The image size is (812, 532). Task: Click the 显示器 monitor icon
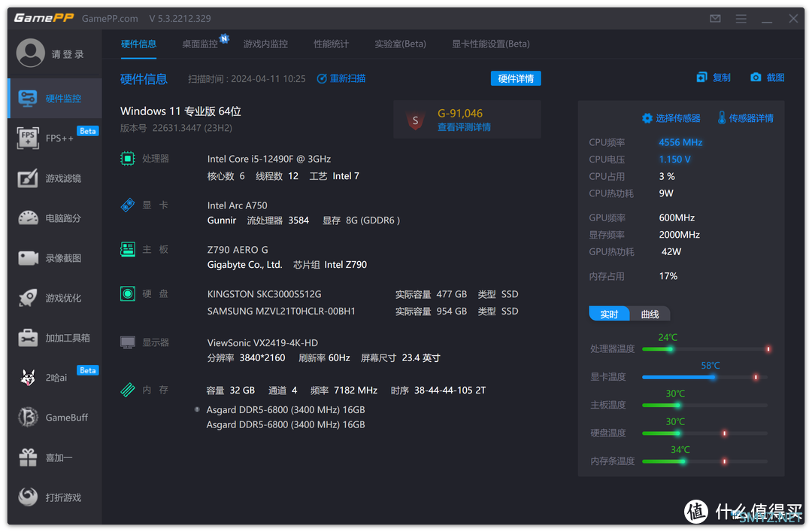click(x=127, y=342)
